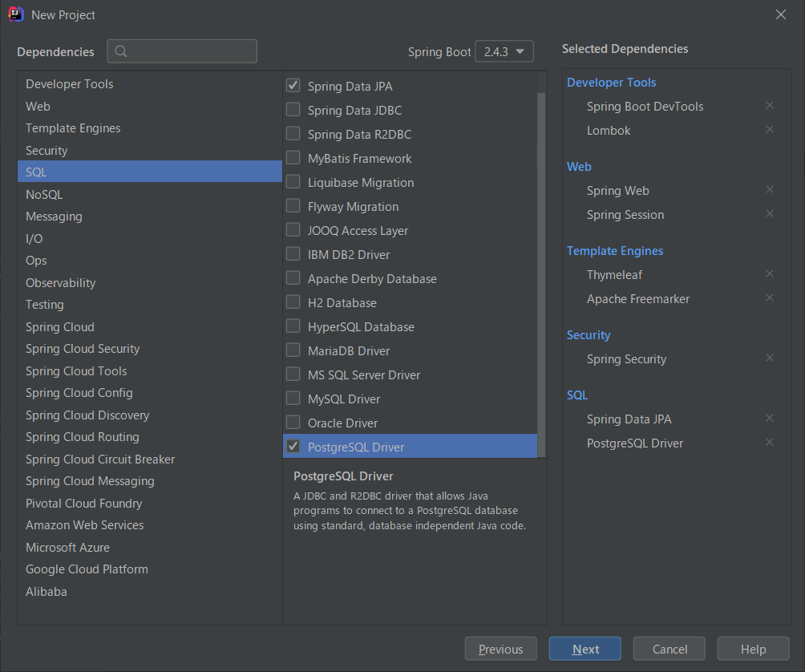The height and width of the screenshot is (672, 805).
Task: Click the search magnifier icon
Action: point(120,51)
